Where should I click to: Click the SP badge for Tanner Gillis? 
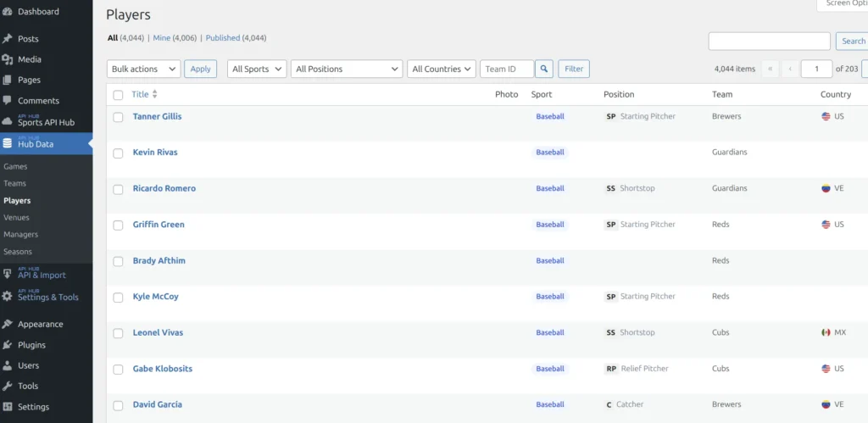[611, 116]
